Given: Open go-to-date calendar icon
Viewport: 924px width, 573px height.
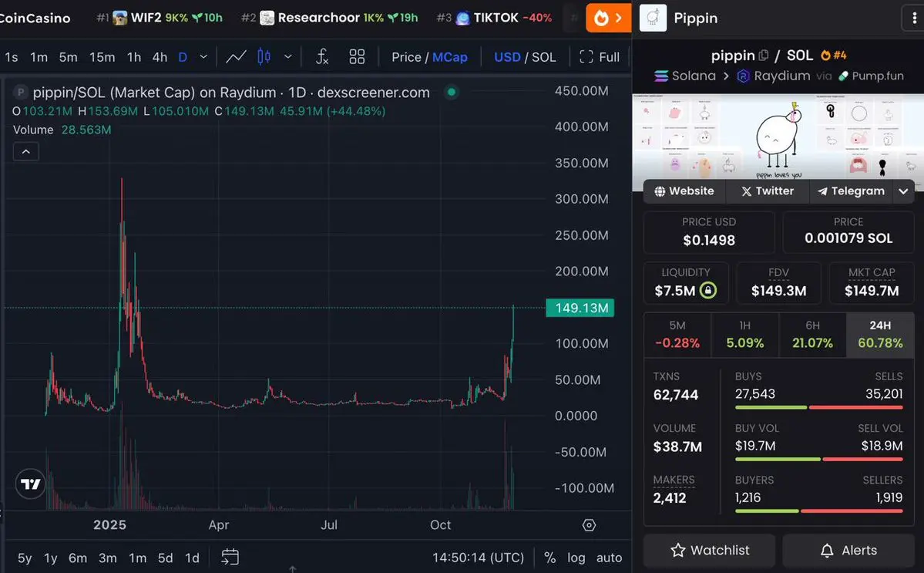Looking at the screenshot, I should [230, 557].
